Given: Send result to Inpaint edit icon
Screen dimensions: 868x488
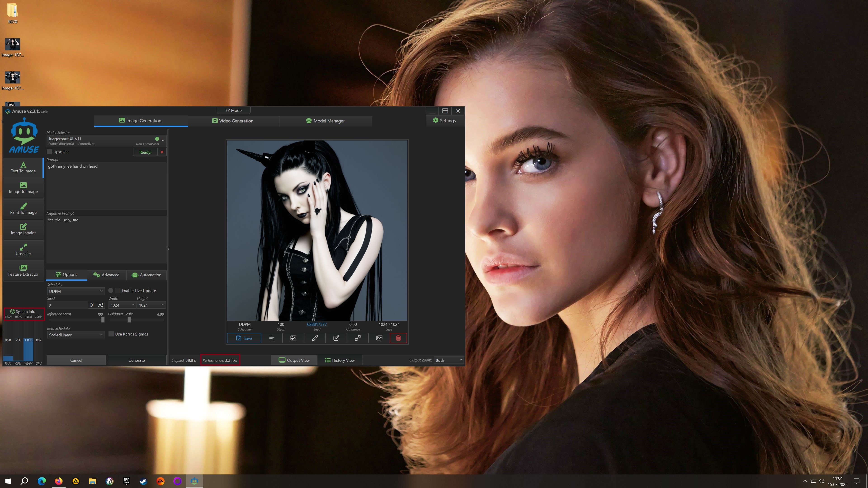Looking at the screenshot, I should (336, 338).
